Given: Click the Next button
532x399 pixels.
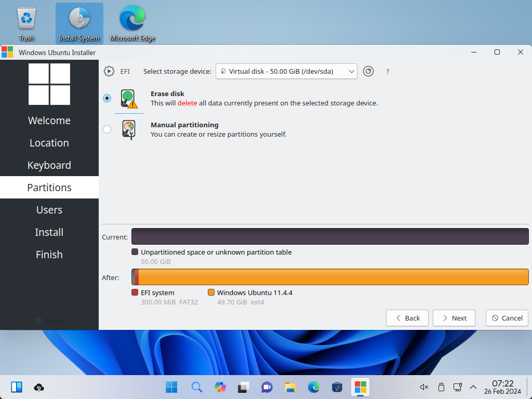Looking at the screenshot, I should (x=454, y=318).
